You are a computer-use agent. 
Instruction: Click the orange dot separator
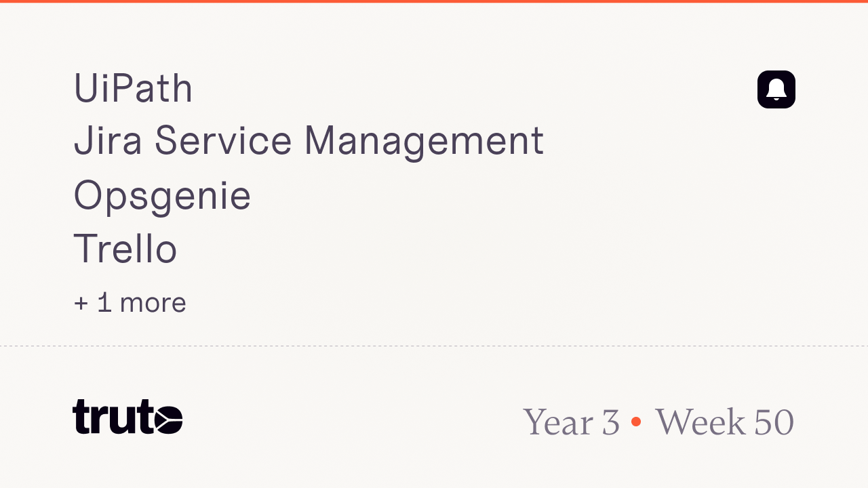click(x=635, y=422)
